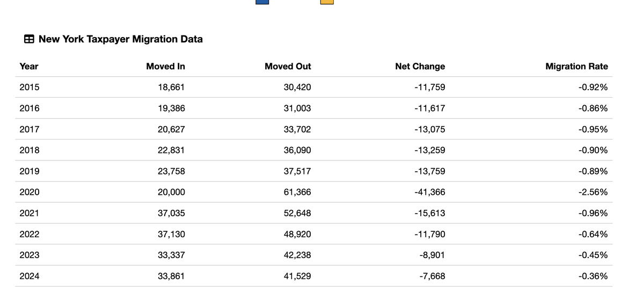Screen dimensions: 644x293
Task: Click the New York Taxpayer Migration Data heading
Action: tap(121, 39)
